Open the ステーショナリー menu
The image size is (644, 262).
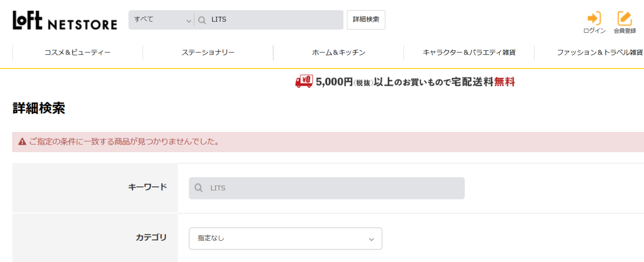[x=208, y=52]
